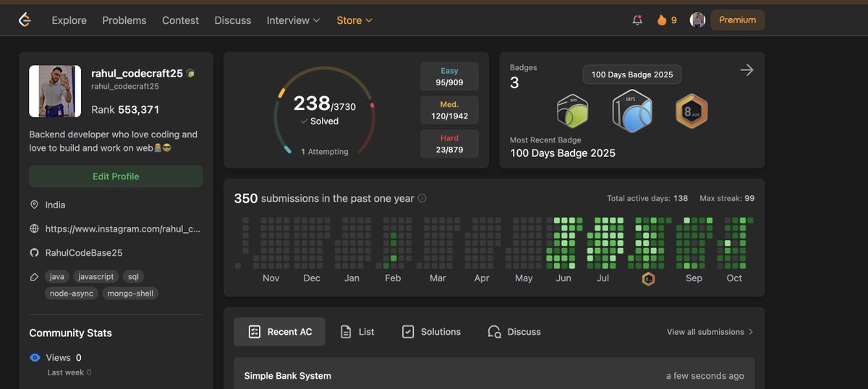The height and width of the screenshot is (389, 868).
Task: Click the badge icon next to the profile name
Action: [x=190, y=73]
